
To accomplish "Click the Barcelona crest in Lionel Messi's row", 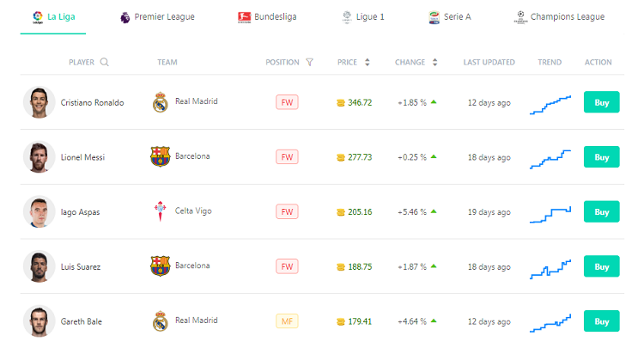I will click(161, 156).
